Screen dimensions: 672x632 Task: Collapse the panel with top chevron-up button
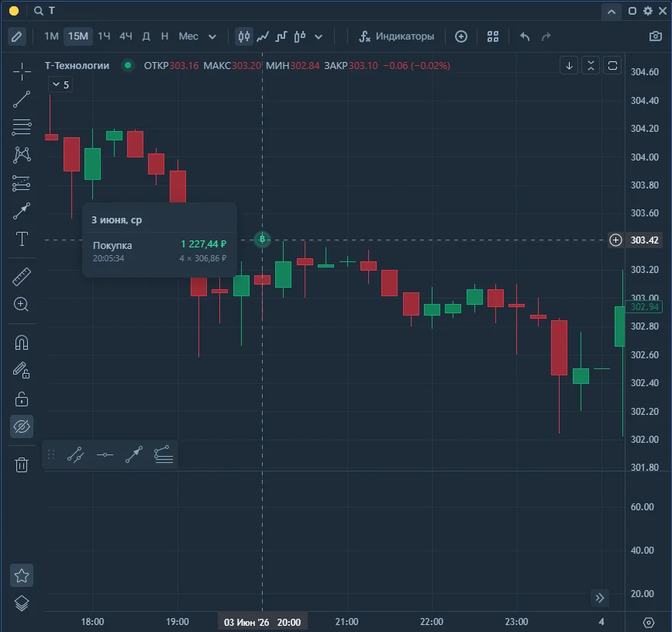point(612,12)
